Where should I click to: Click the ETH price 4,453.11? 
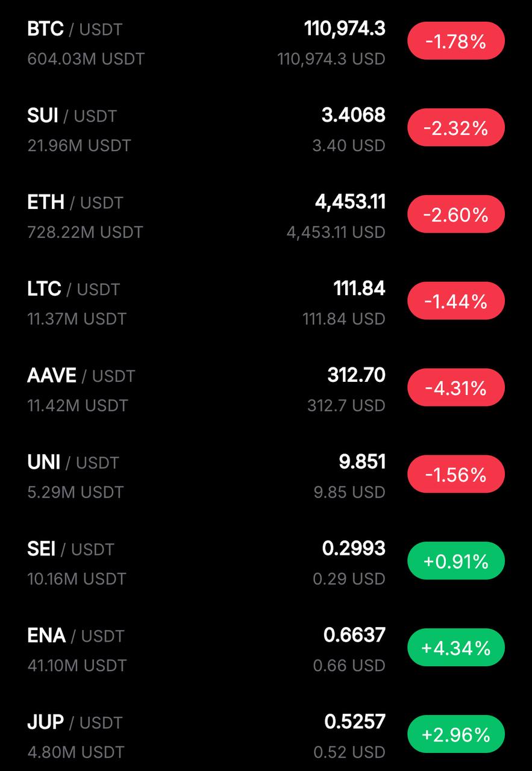(x=350, y=202)
